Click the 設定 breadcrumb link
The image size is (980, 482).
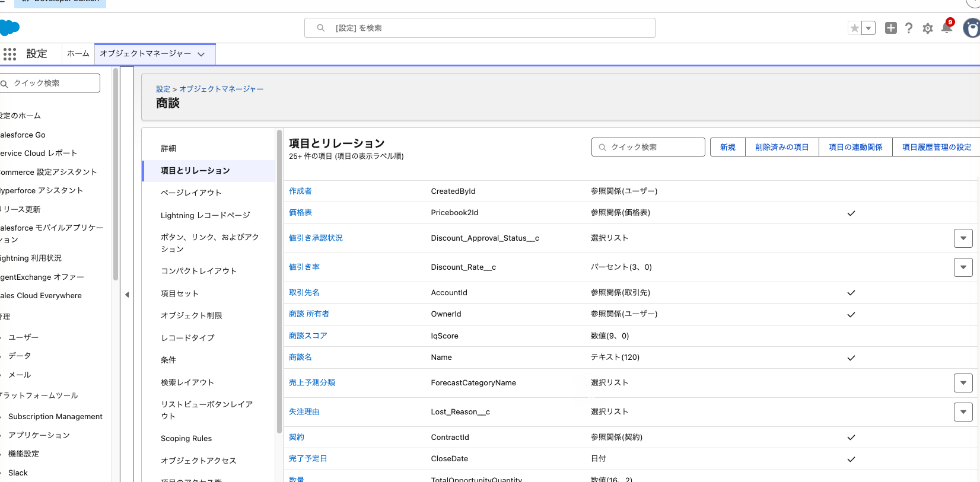click(163, 89)
